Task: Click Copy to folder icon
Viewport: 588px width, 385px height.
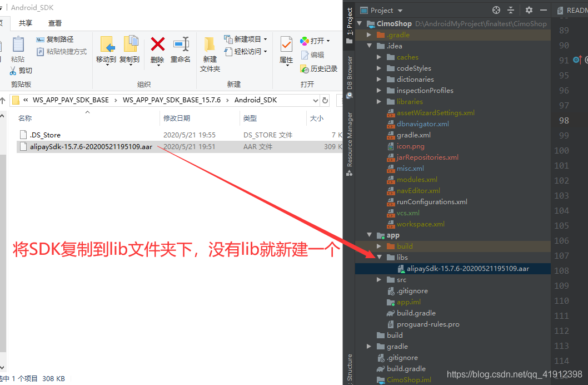Action: pyautogui.click(x=129, y=45)
